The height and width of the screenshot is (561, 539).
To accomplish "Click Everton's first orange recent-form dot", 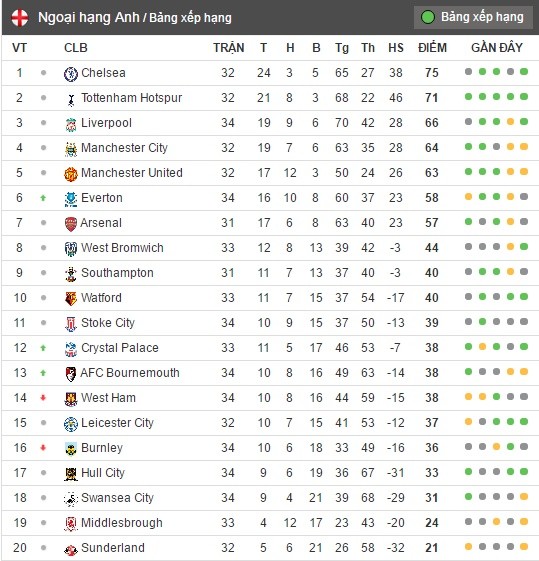I will click(468, 196).
